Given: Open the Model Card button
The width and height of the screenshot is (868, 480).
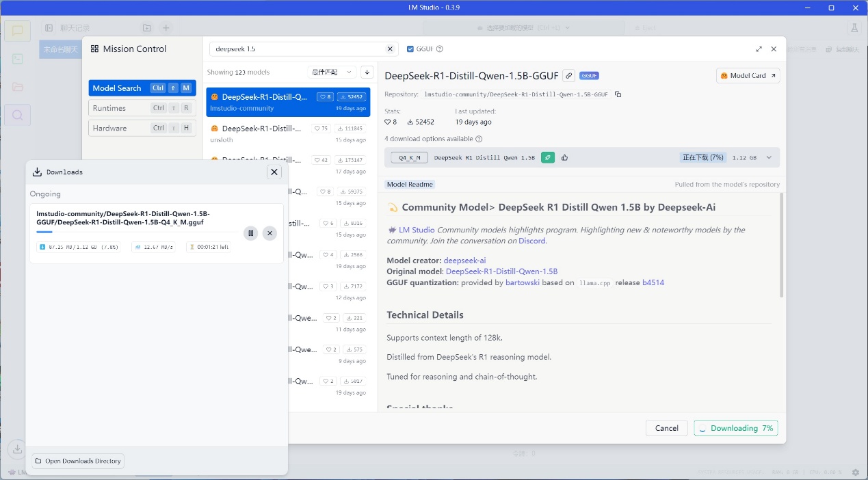Looking at the screenshot, I should pos(748,76).
